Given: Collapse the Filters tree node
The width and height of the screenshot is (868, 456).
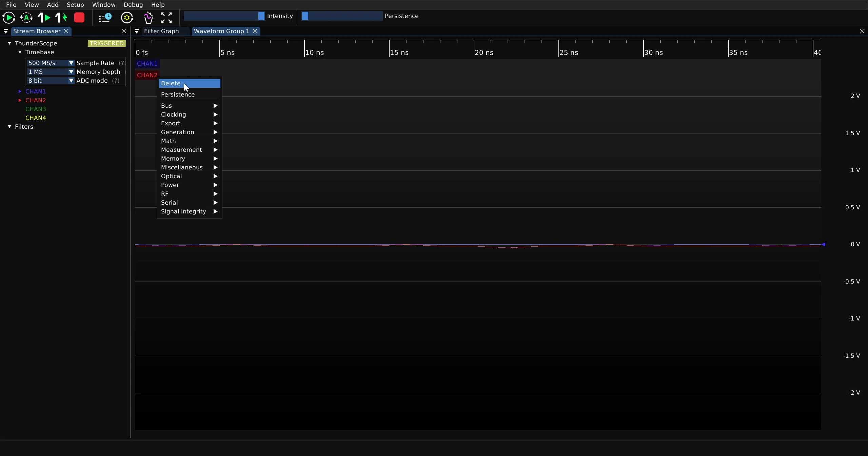Looking at the screenshot, I should (9, 127).
